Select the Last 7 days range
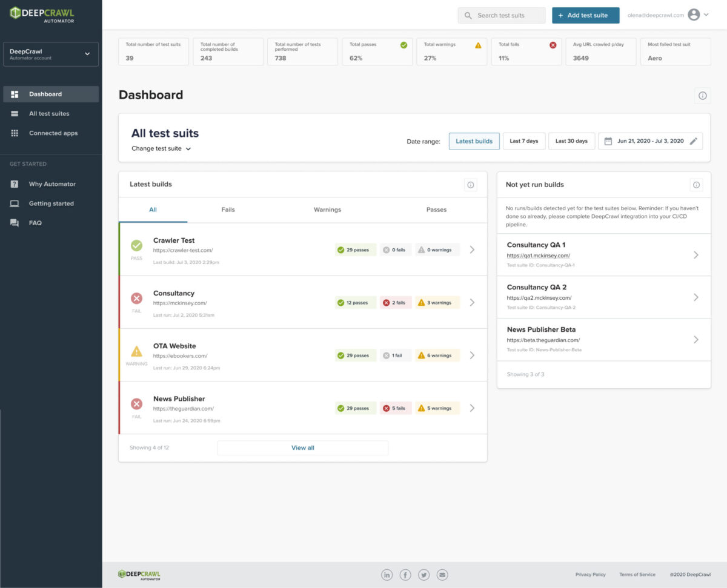 tap(524, 141)
